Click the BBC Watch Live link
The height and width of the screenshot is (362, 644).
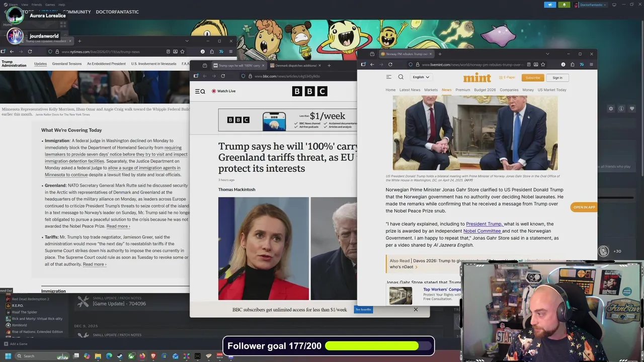(224, 91)
